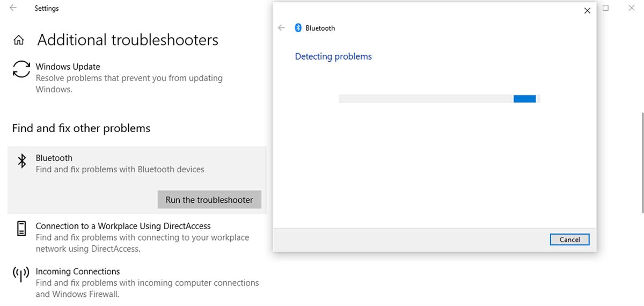This screenshot has height=306, width=644.
Task: Close the Bluetooth troubleshooter dialog
Action: tap(587, 11)
